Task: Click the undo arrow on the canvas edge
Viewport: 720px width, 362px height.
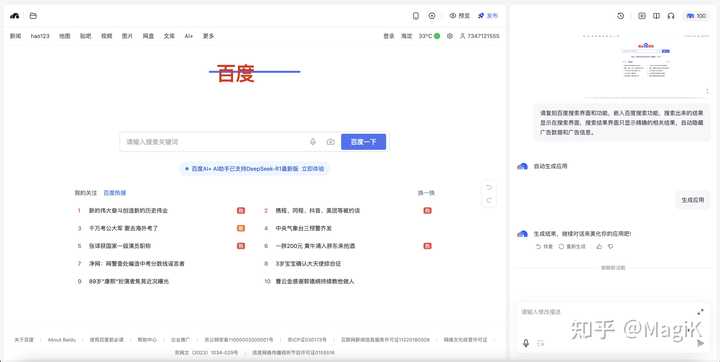Action: click(x=489, y=187)
